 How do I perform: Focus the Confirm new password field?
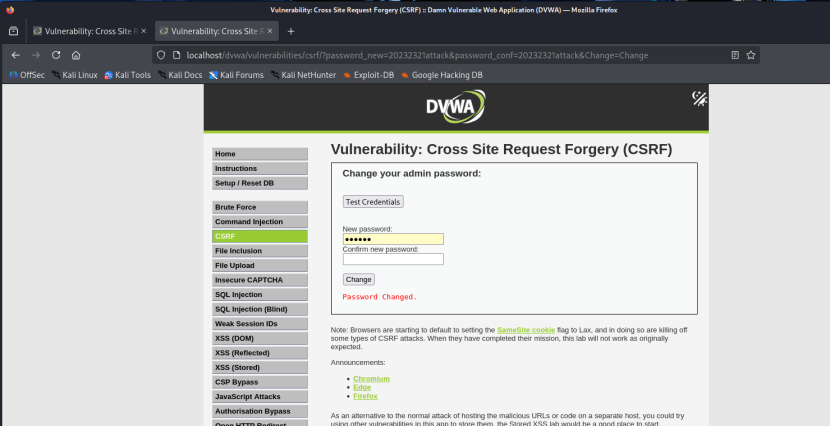[393, 259]
